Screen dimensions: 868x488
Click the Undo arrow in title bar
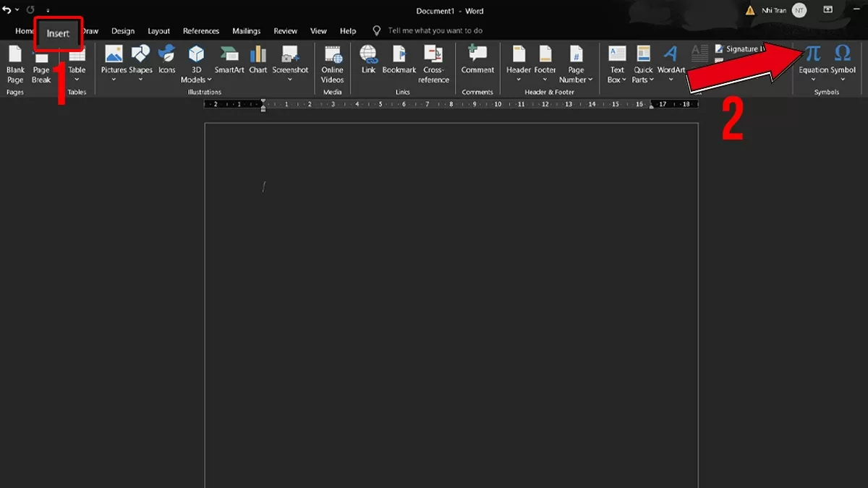(x=7, y=10)
